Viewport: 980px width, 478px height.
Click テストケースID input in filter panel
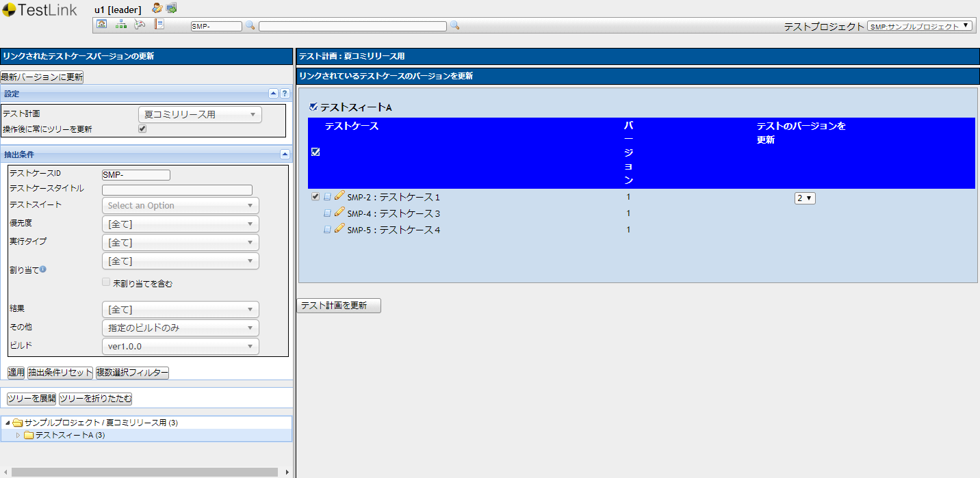(x=136, y=174)
